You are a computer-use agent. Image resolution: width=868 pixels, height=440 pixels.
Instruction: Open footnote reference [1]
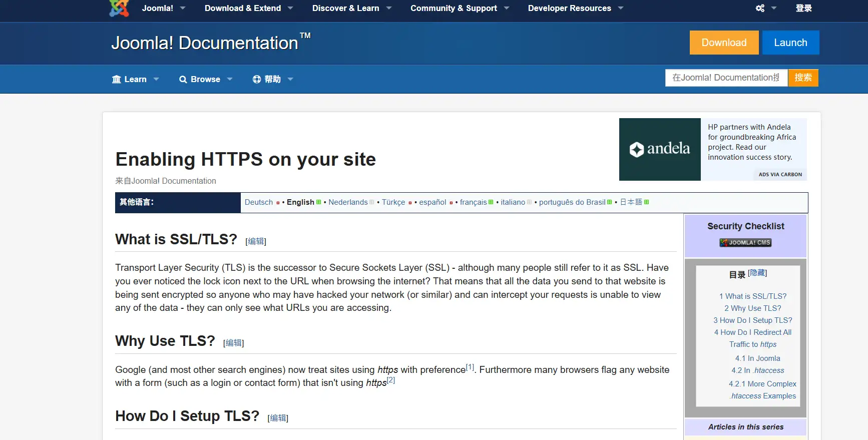[470, 367]
